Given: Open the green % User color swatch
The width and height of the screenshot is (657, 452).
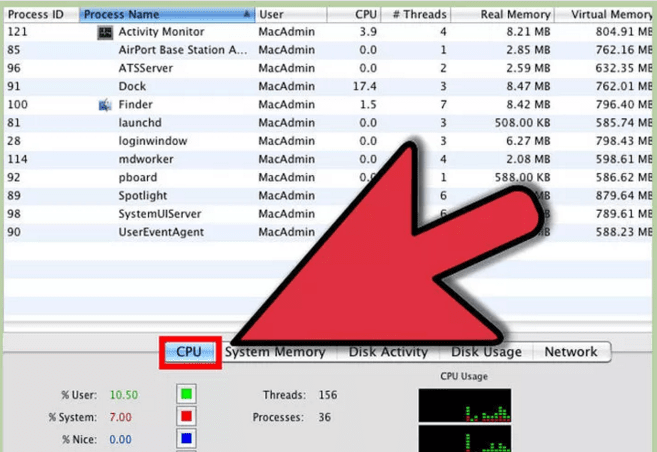Looking at the screenshot, I should [186, 394].
